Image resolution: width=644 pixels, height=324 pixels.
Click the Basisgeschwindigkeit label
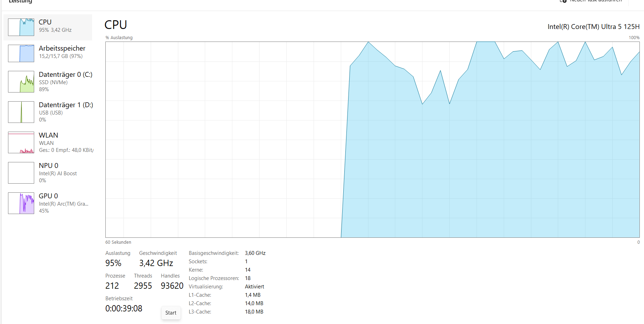(214, 253)
